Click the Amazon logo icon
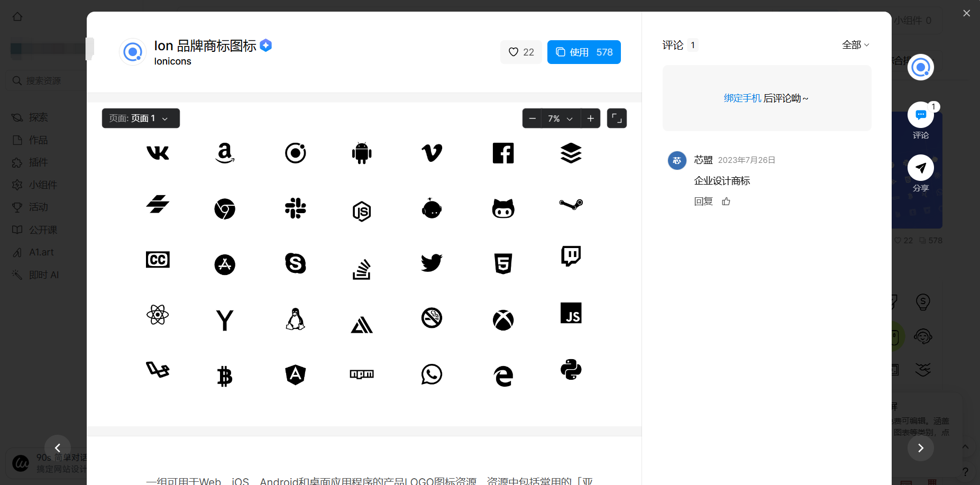980x485 pixels. point(225,153)
